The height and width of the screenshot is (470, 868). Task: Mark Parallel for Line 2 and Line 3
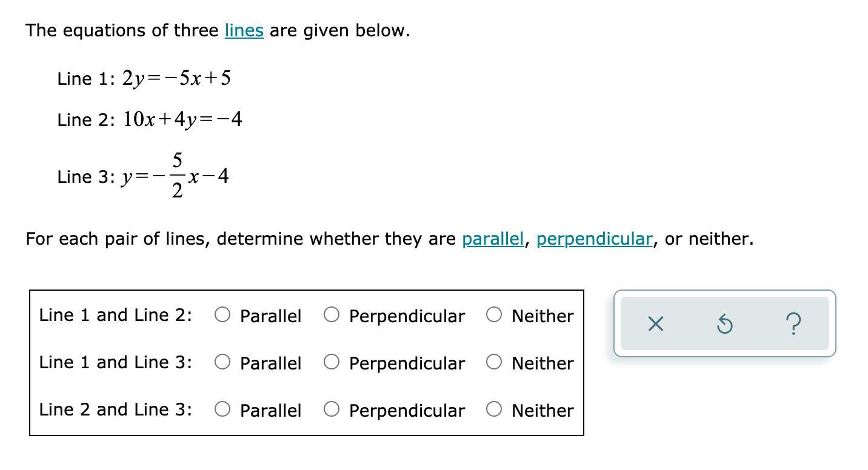(x=222, y=409)
